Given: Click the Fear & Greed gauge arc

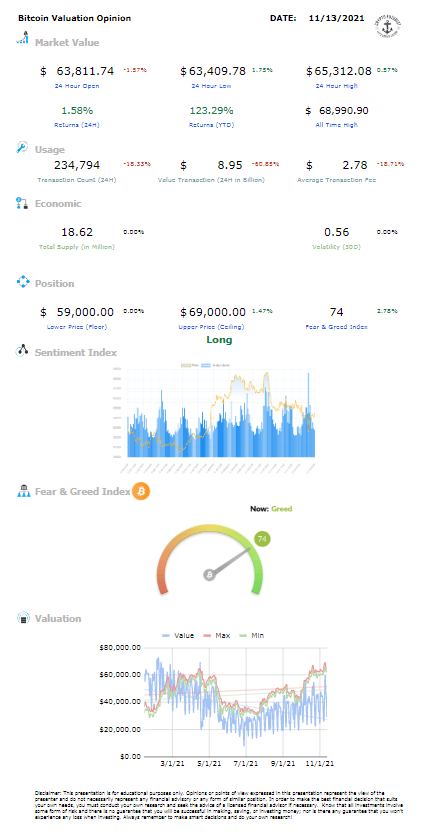Looking at the screenshot, I should [x=210, y=559].
